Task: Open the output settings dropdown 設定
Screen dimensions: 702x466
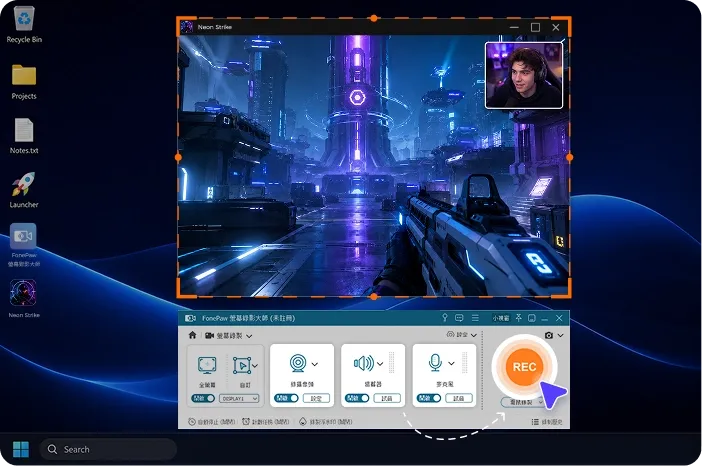Action: coord(462,334)
